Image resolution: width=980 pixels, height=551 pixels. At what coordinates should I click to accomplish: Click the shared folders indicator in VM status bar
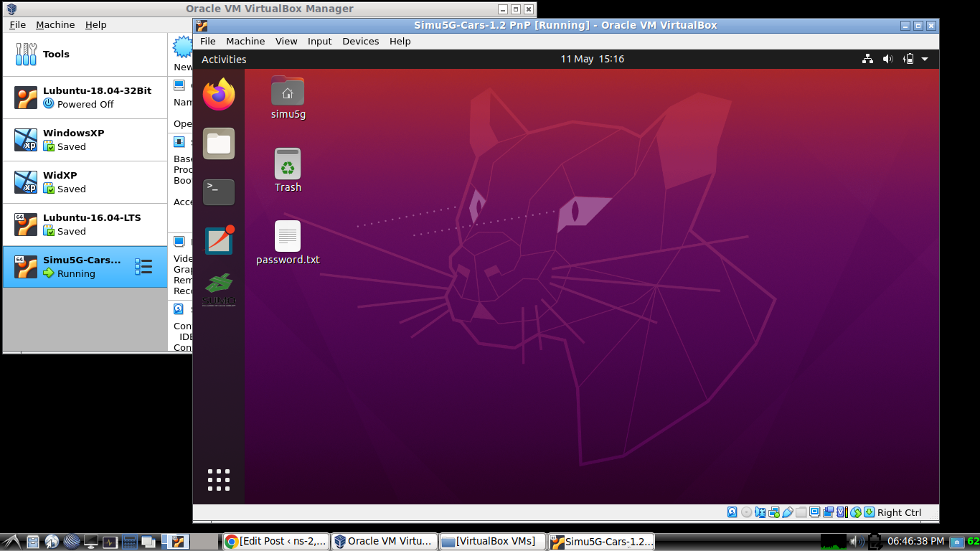pos(801,512)
